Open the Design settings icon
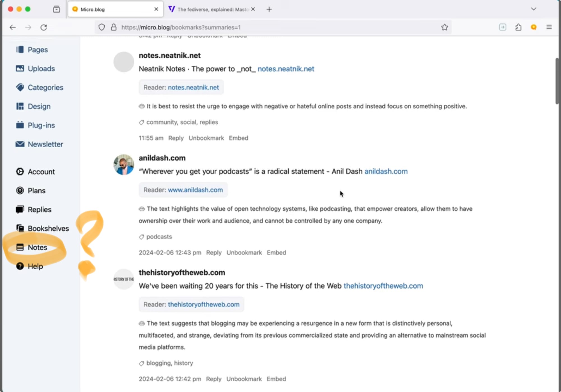Image resolution: width=561 pixels, height=392 pixels. point(20,106)
